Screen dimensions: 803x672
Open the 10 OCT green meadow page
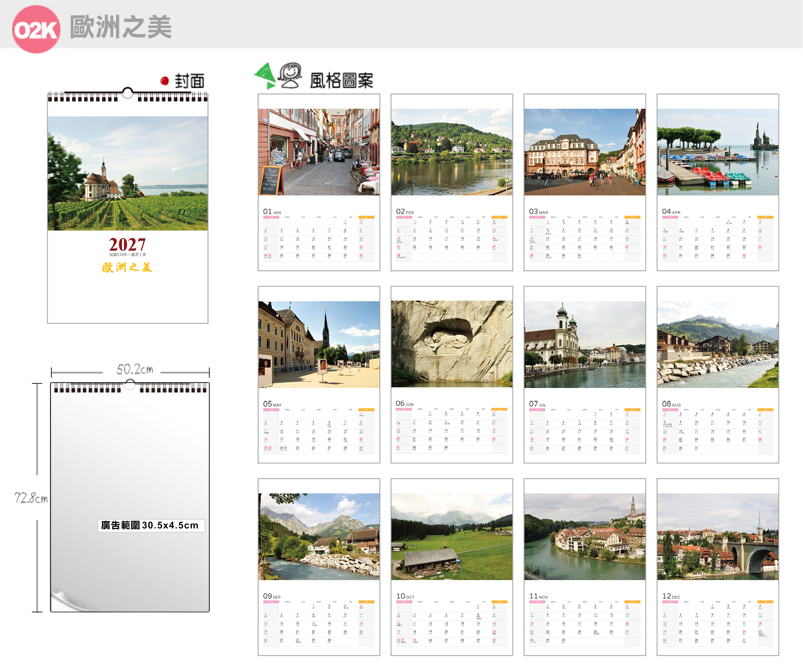coord(452,567)
